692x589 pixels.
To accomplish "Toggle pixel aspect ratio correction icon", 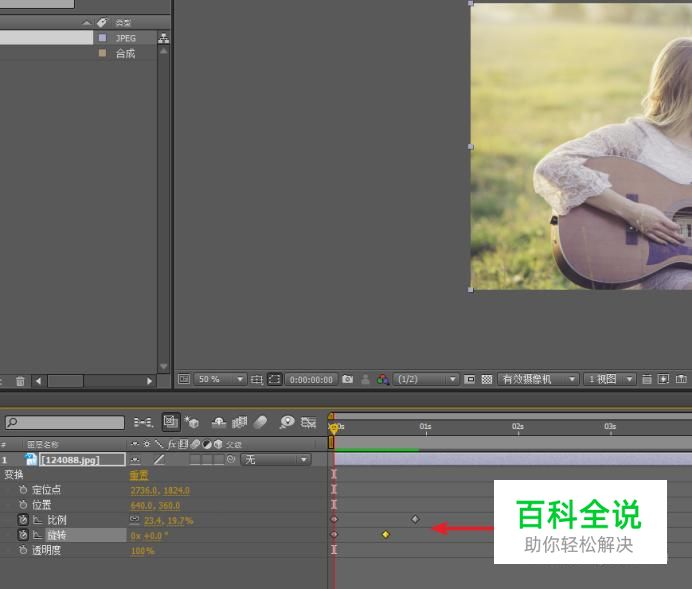I will (x=647, y=379).
